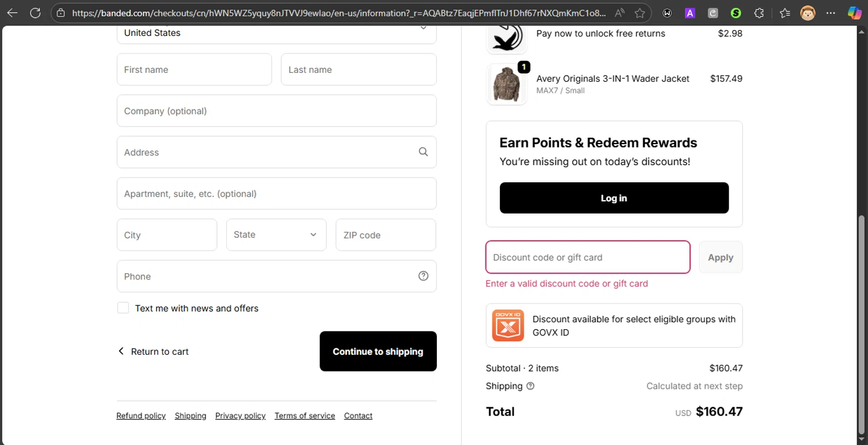The image size is (868, 445).
Task: Open Copilot sidebar icon
Action: (855, 13)
